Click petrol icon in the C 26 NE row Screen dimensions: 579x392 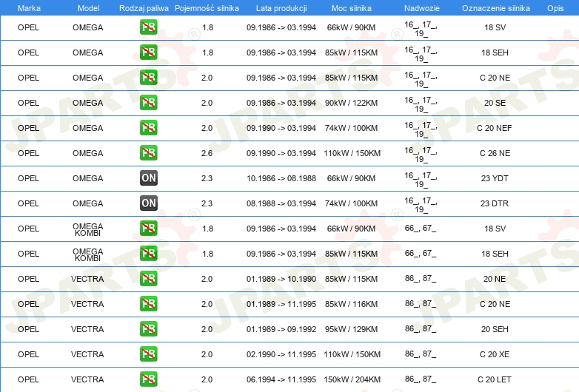pyautogui.click(x=148, y=152)
